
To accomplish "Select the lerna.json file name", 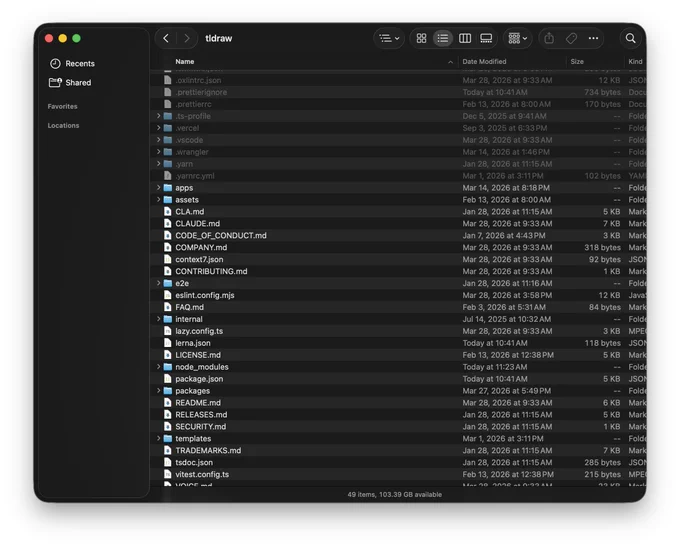I will [x=193, y=343].
